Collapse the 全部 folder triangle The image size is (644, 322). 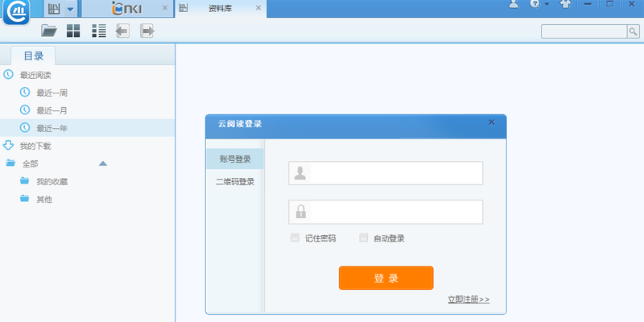click(103, 163)
